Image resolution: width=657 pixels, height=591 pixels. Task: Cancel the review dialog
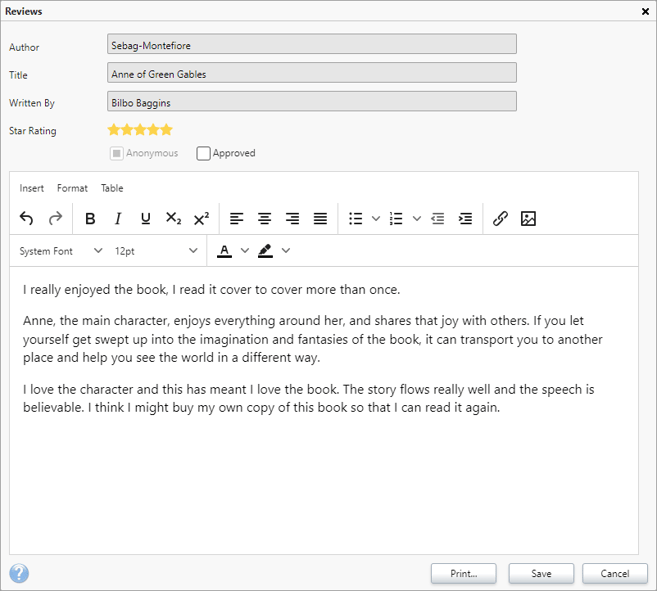coord(615,573)
